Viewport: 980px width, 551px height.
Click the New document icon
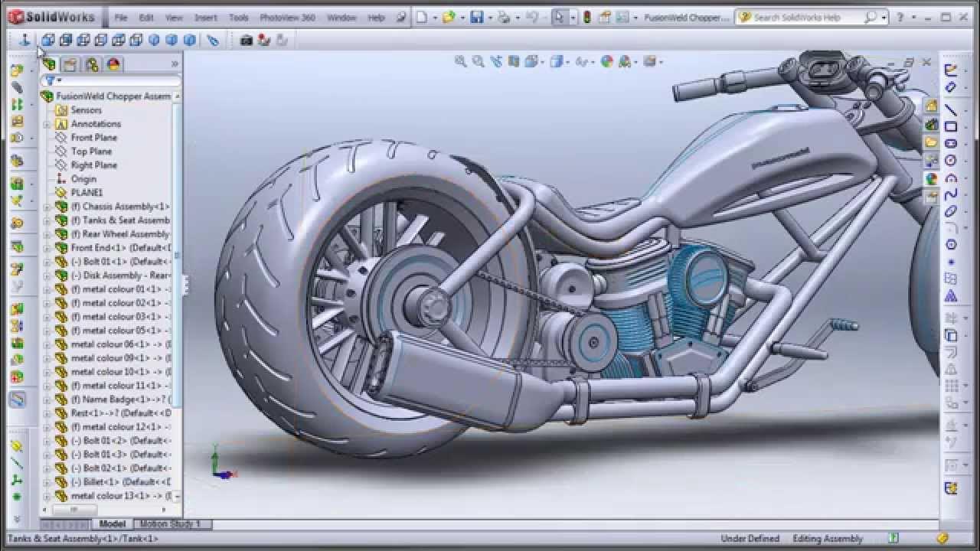422,17
